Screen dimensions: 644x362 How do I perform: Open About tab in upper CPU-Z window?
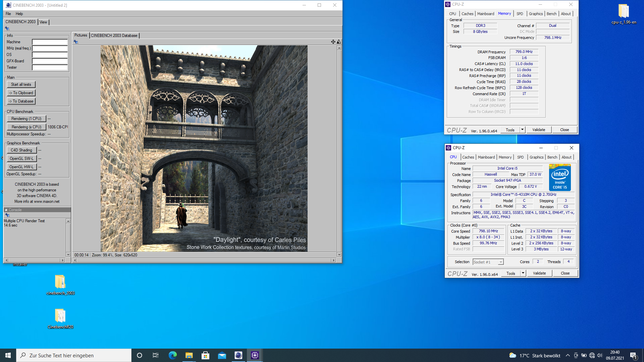[x=566, y=14]
